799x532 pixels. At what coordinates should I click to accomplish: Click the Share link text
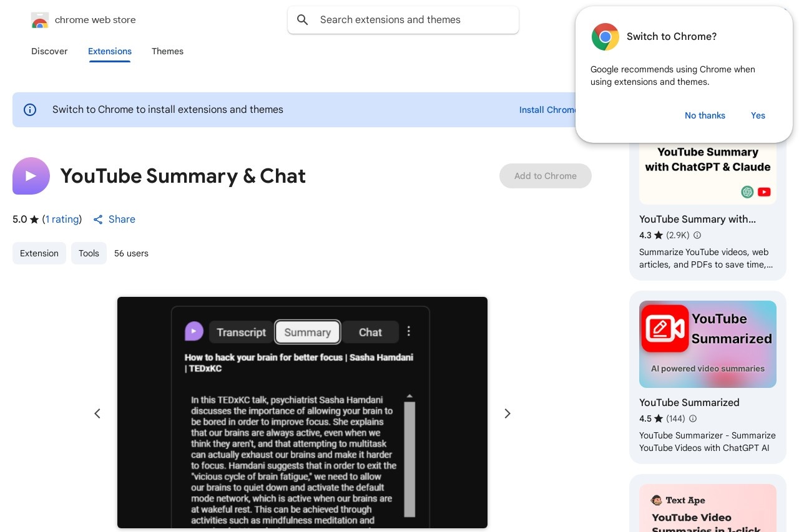click(122, 220)
